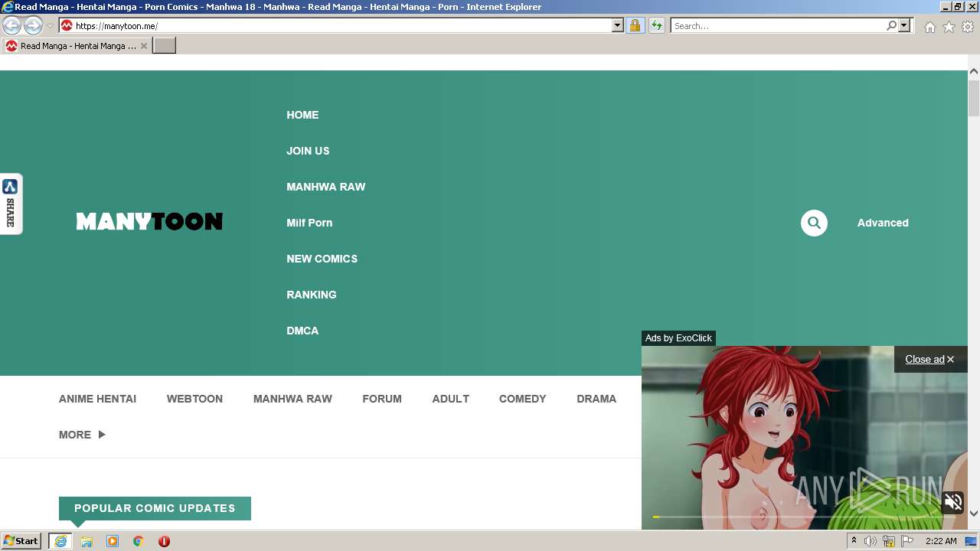Open Favorites with the star icon
The image size is (980, 551).
point(949,27)
